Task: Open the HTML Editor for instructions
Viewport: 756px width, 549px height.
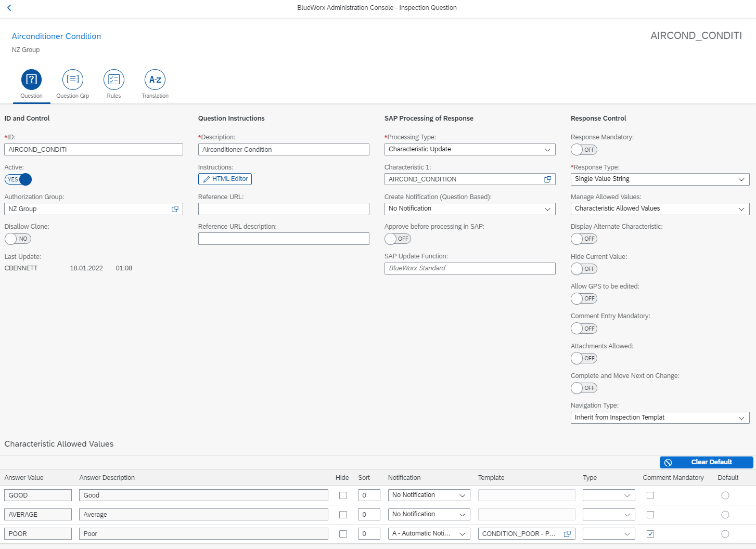Action: coord(225,179)
